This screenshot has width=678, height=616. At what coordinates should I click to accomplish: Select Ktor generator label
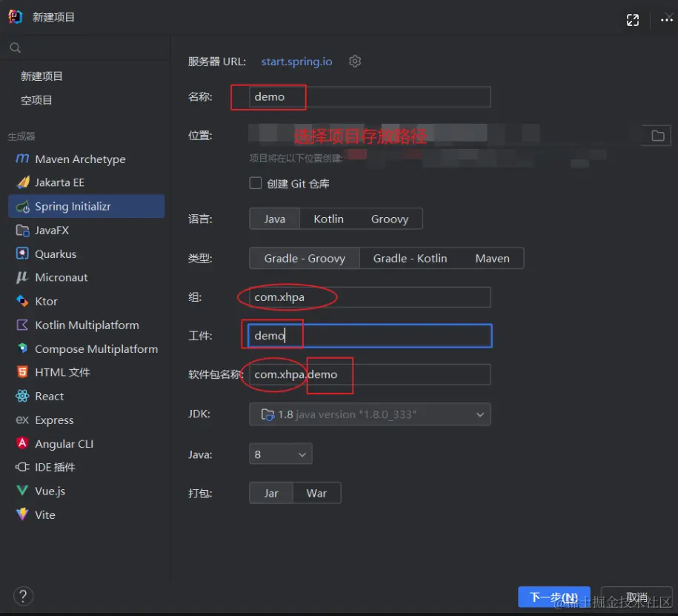(x=46, y=301)
